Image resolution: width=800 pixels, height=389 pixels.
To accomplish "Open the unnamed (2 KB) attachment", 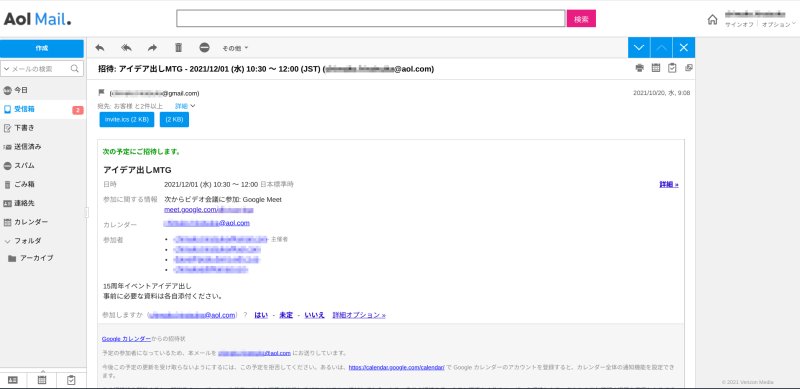I will click(x=174, y=119).
